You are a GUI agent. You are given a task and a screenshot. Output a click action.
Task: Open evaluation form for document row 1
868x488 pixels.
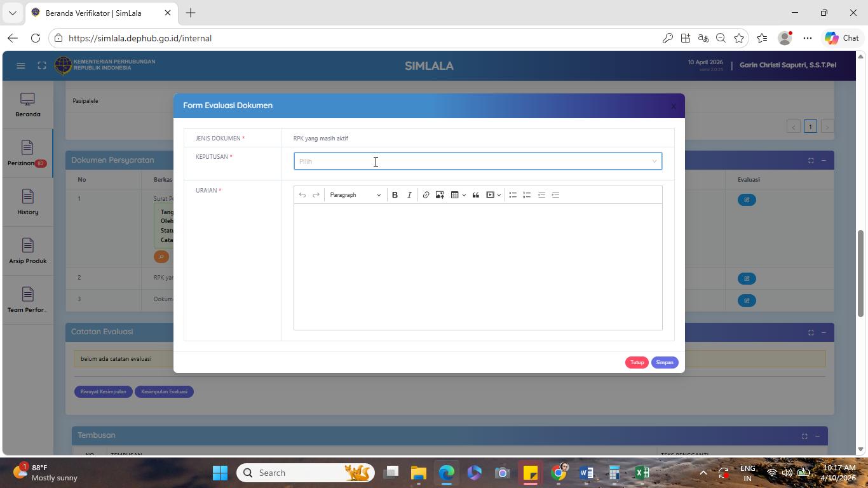[747, 200]
